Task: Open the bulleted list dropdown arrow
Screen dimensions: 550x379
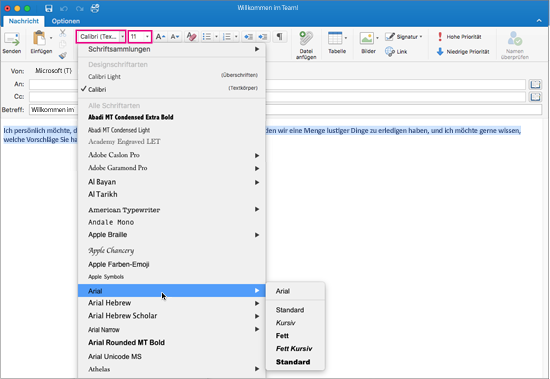Action: tap(216, 36)
